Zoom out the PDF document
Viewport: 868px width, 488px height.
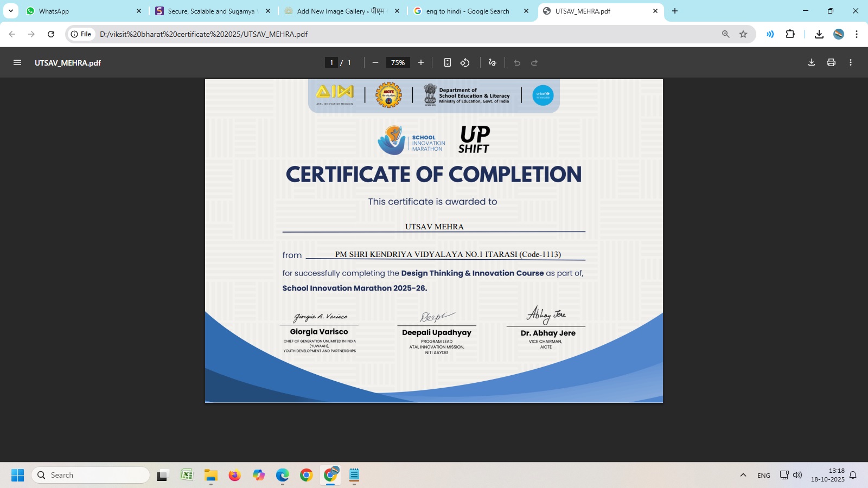point(375,62)
